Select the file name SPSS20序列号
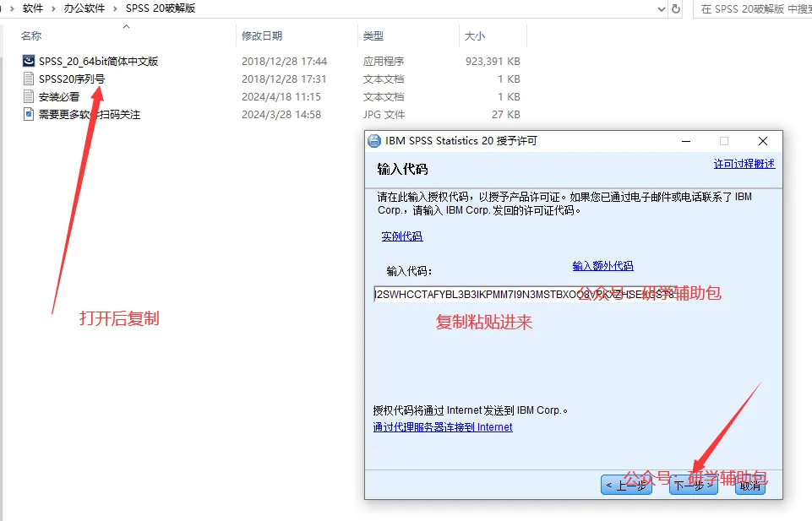The image size is (812, 521). pyautogui.click(x=72, y=79)
